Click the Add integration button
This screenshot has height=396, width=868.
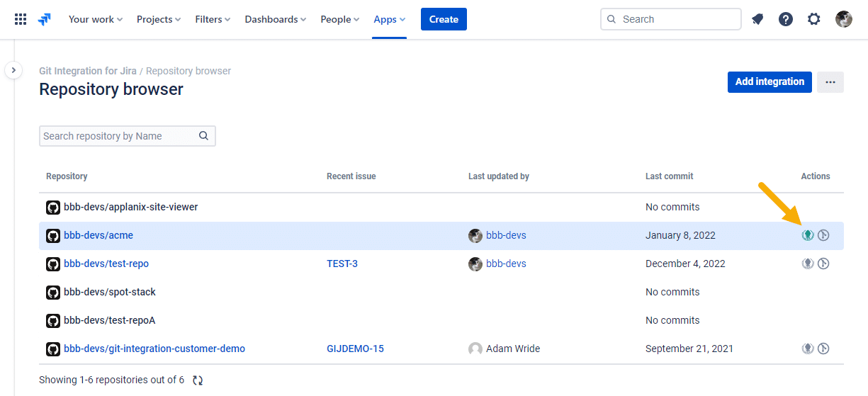pos(770,81)
